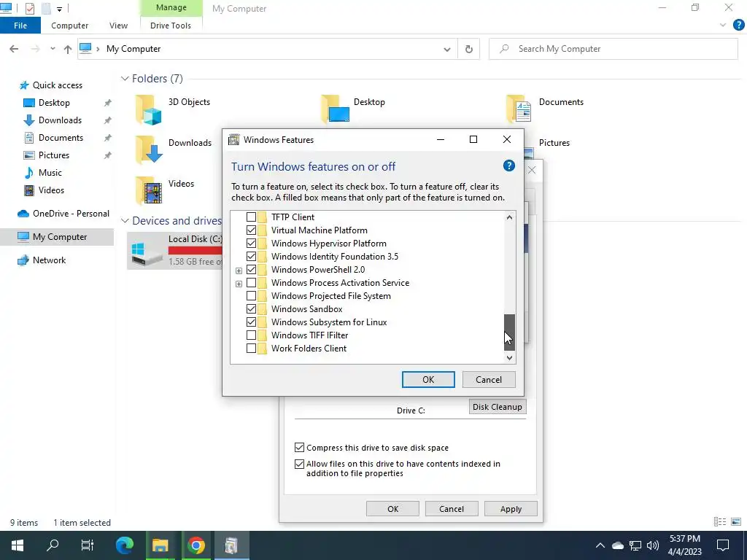Click the Disk Cleanup button
The width and height of the screenshot is (747, 560).
[498, 407]
